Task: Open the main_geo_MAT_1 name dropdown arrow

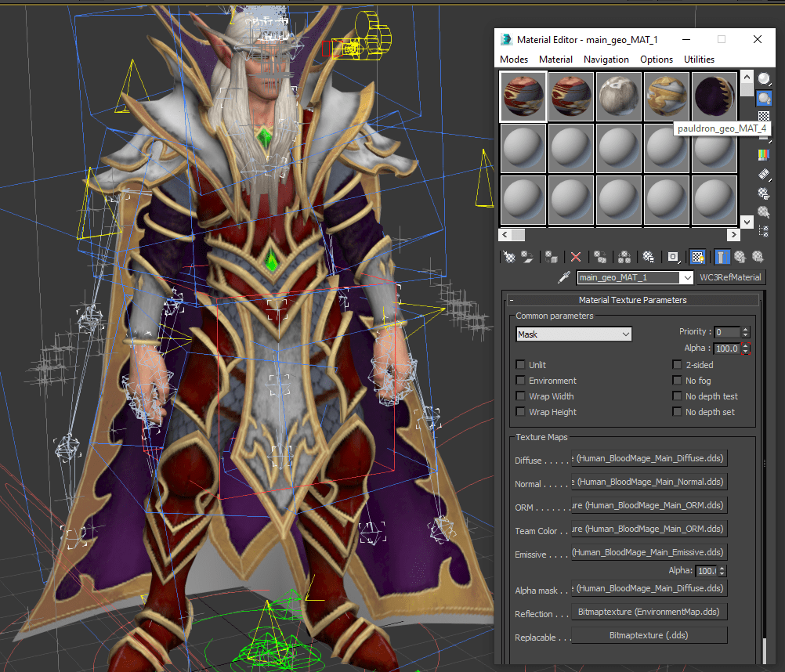Action: pyautogui.click(x=687, y=277)
